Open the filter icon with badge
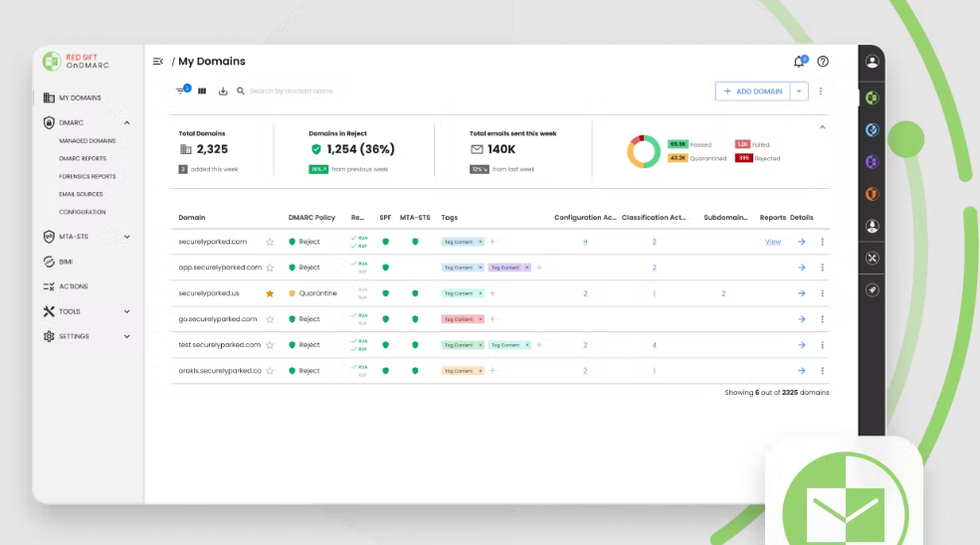 (x=182, y=91)
